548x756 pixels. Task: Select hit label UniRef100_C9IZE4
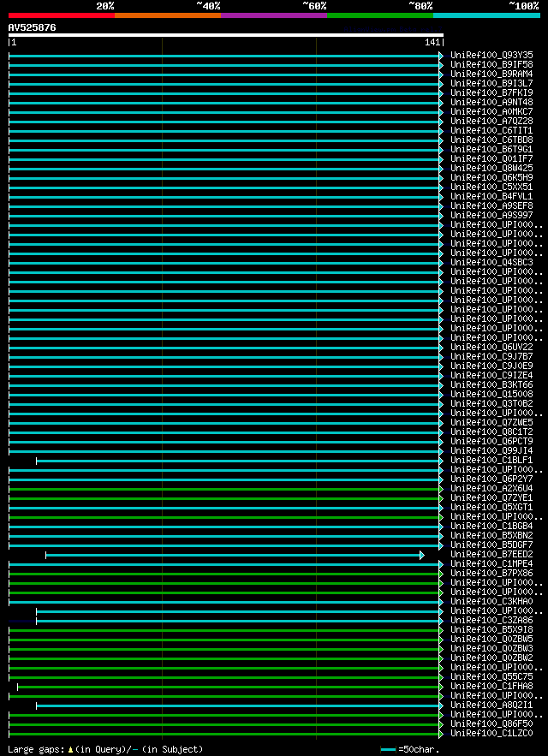(491, 376)
